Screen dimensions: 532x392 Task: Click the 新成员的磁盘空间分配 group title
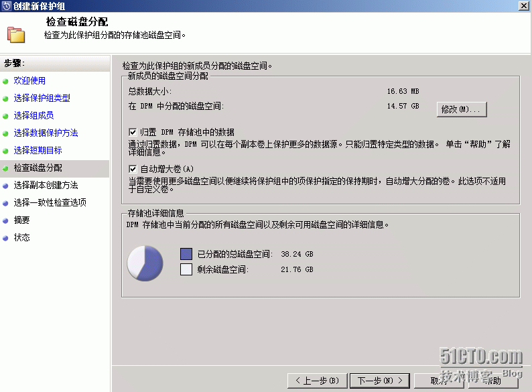pos(168,76)
